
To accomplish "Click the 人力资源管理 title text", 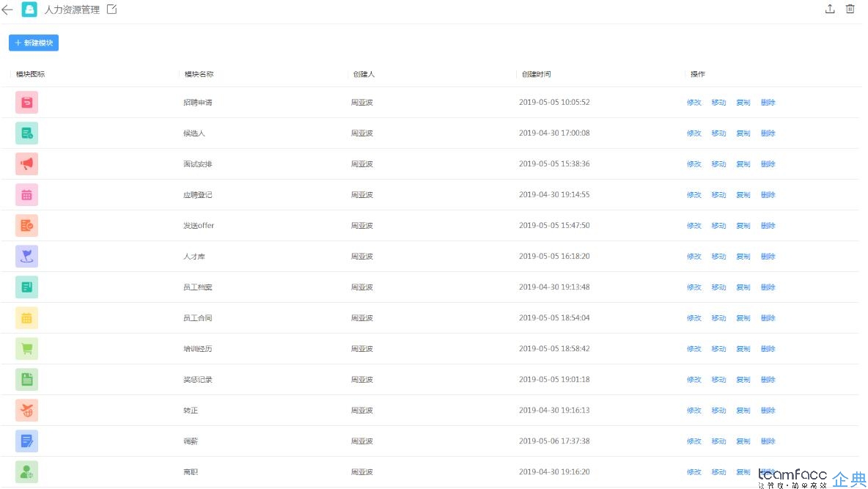I will (x=72, y=10).
